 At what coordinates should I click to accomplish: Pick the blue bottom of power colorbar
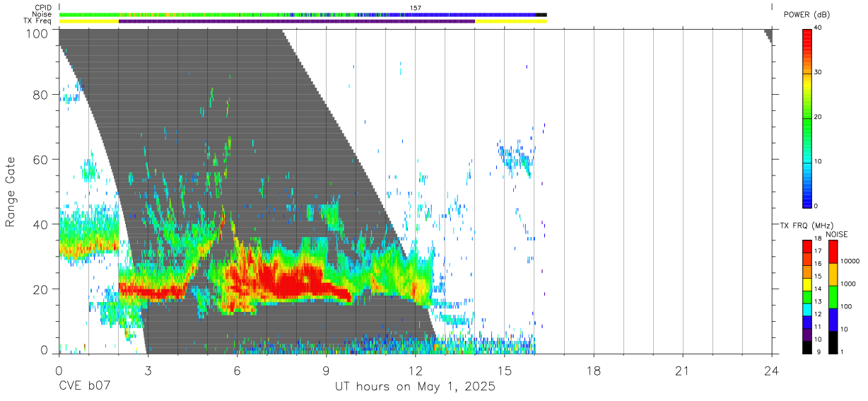tap(807, 198)
